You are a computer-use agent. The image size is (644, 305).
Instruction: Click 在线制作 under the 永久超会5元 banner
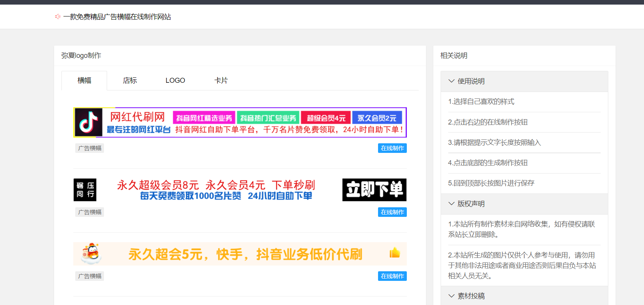(x=392, y=276)
